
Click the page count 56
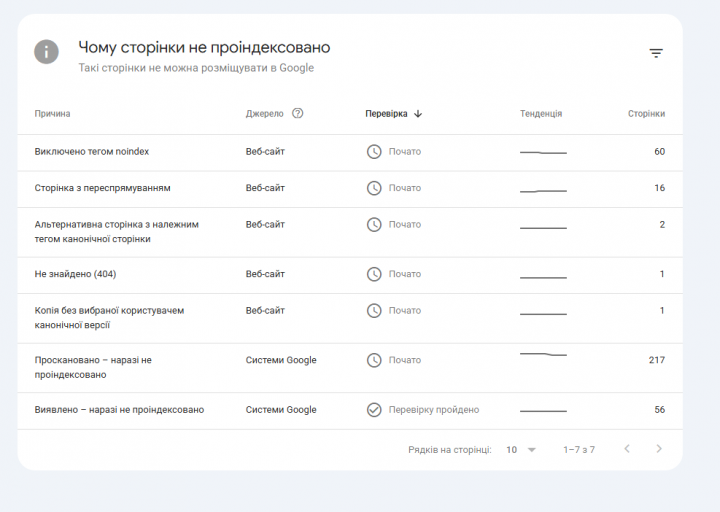[659, 410]
